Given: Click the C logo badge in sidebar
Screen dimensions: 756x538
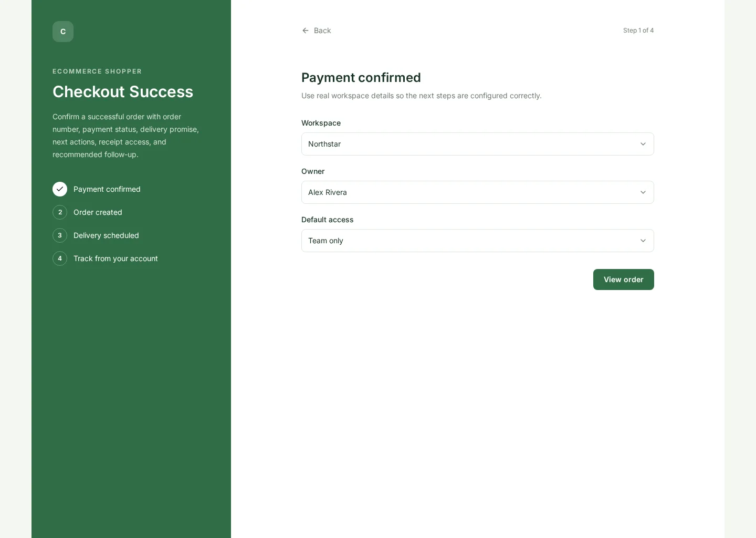Looking at the screenshot, I should point(63,32).
